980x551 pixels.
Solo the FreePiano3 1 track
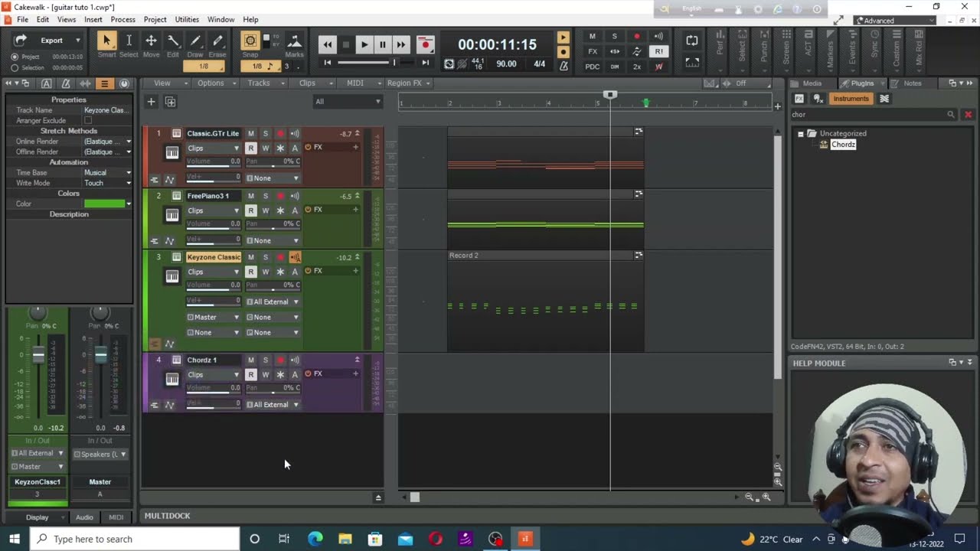pos(266,196)
